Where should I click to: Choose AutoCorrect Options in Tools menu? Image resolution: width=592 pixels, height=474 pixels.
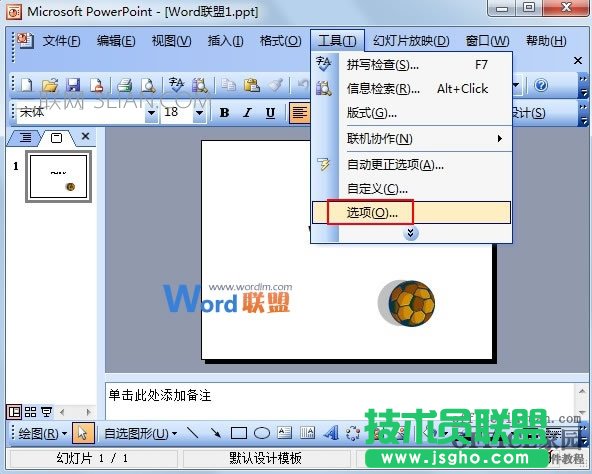coord(411,165)
